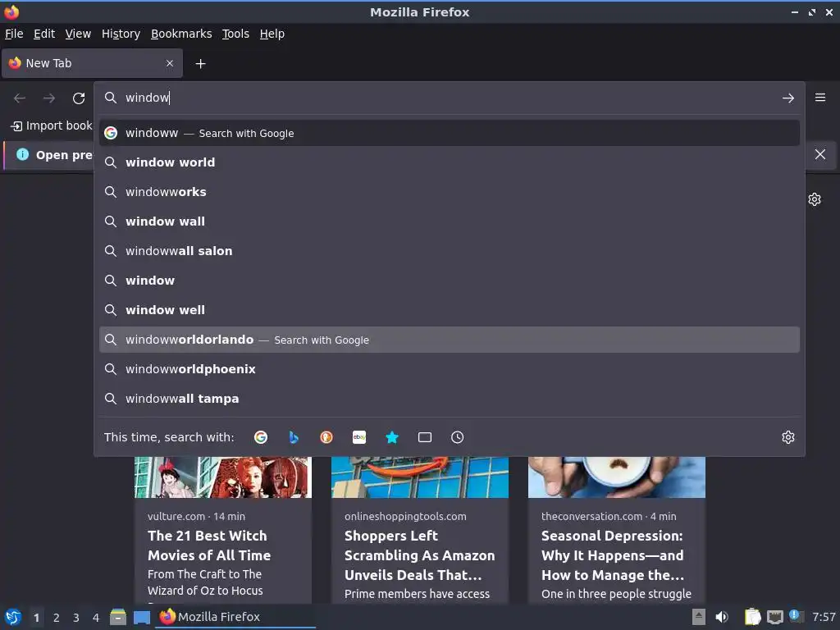Go back to previous page
This screenshot has width=840, height=630.
point(20,98)
